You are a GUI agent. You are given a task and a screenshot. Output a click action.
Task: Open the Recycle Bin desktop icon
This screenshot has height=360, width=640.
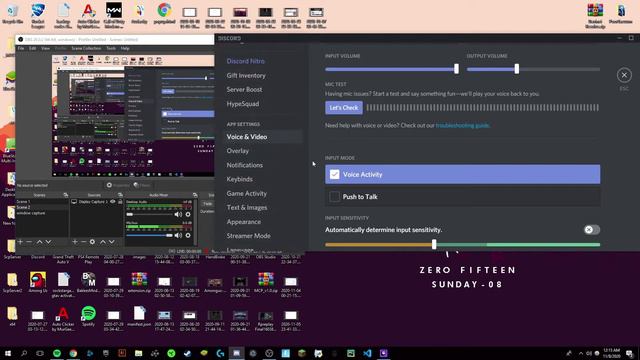(x=13, y=14)
